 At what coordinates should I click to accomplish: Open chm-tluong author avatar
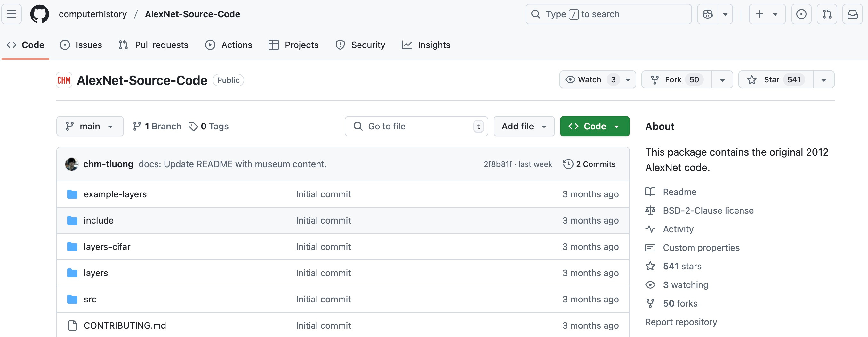click(x=71, y=164)
